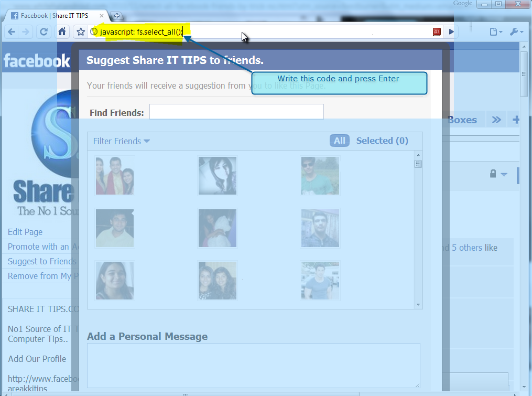Bookmark this page with the star icon

[81, 32]
